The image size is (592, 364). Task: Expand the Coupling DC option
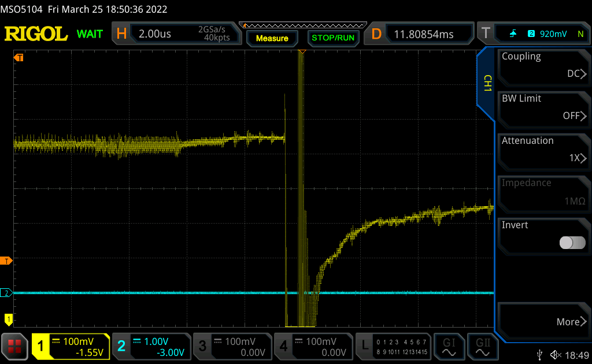coord(543,65)
